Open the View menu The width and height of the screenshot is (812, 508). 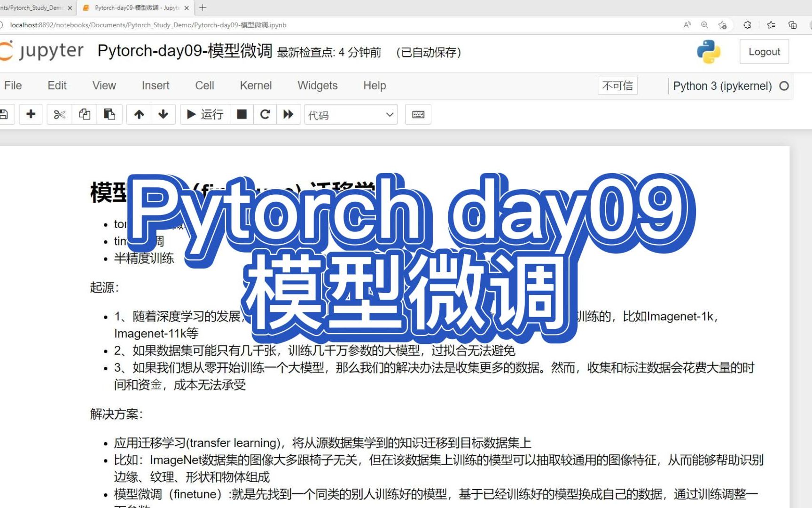point(104,86)
